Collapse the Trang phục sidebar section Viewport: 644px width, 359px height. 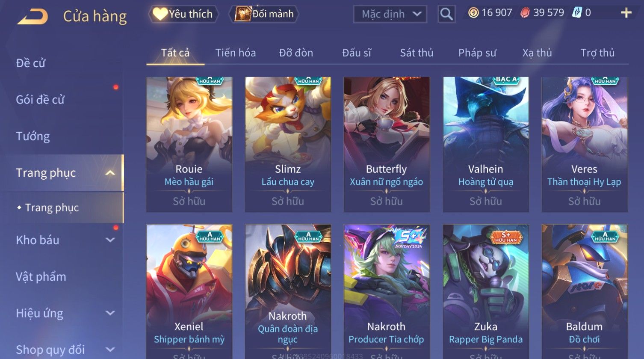(x=110, y=173)
